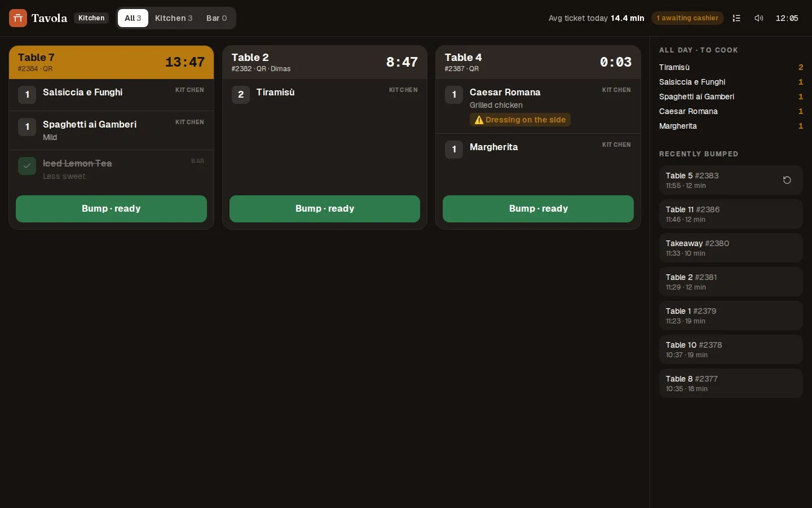Image resolution: width=812 pixels, height=508 pixels.
Task: Open the Kitchen station selector badge
Action: 91,18
